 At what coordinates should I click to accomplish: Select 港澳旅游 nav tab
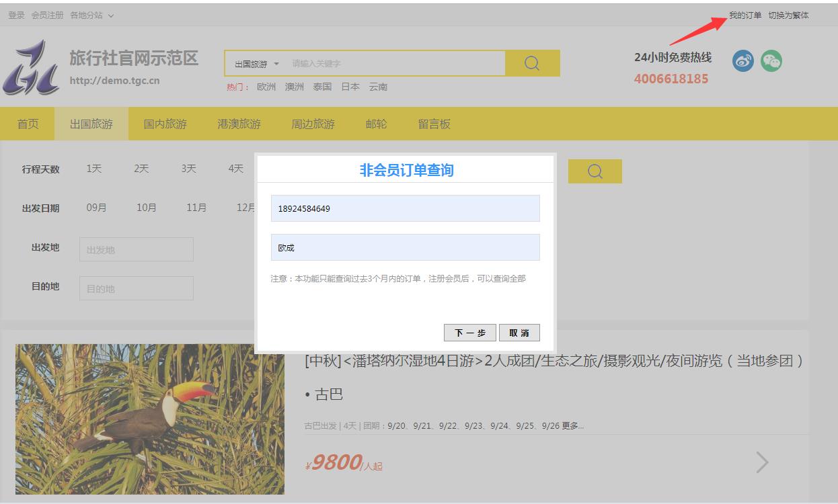click(239, 124)
